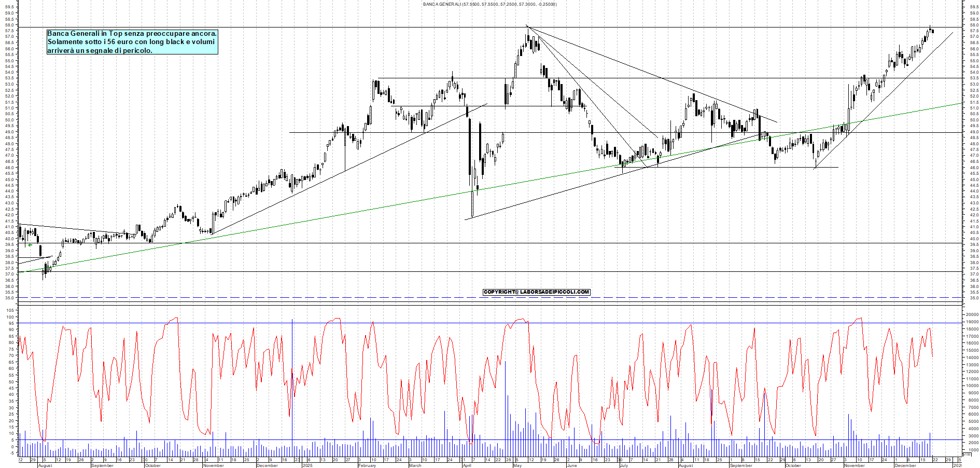Select the June label on the time axis
This screenshot has width=980, height=468.
571,465
